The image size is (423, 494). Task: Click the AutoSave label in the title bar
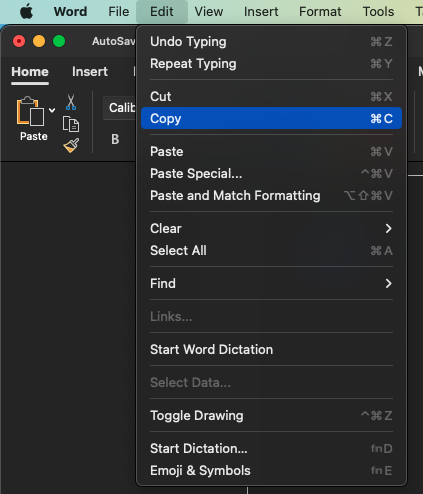pos(114,41)
